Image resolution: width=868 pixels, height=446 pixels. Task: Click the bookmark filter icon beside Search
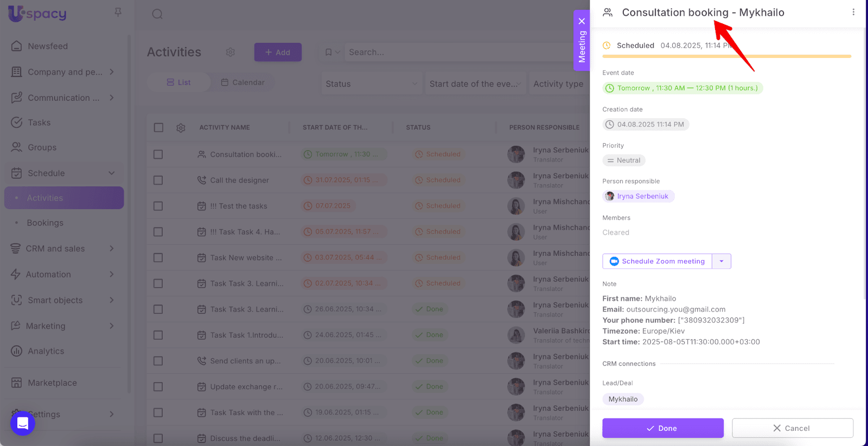[329, 52]
